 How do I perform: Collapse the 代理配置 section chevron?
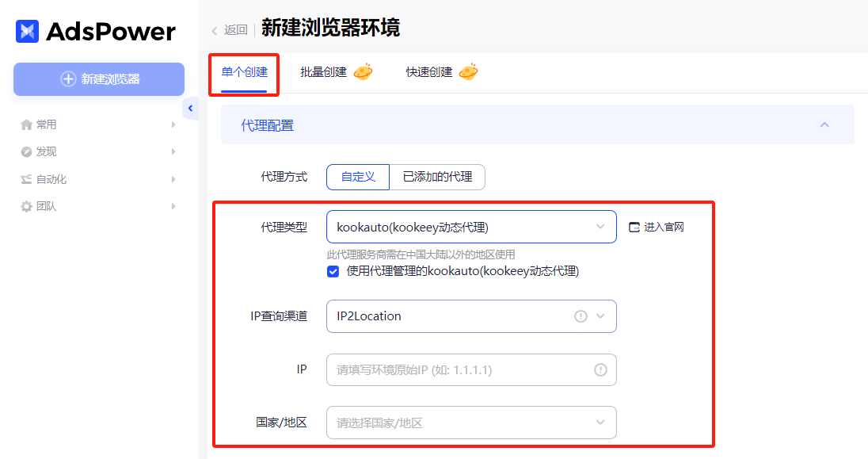(x=824, y=124)
